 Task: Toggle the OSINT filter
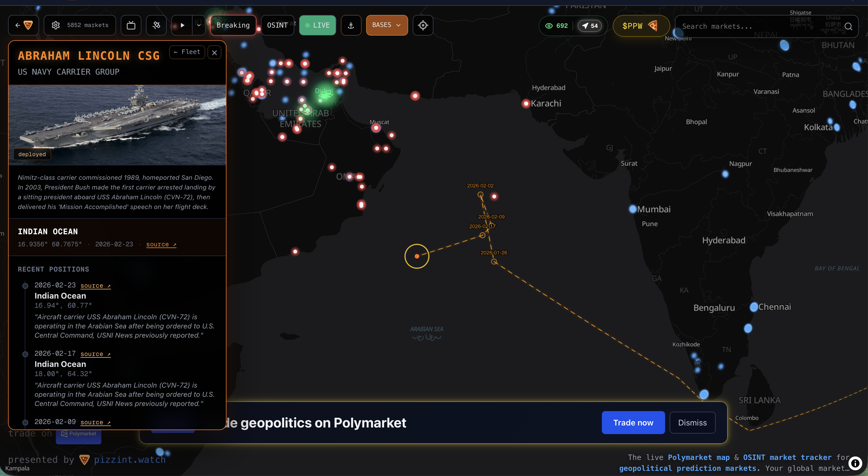point(277,25)
